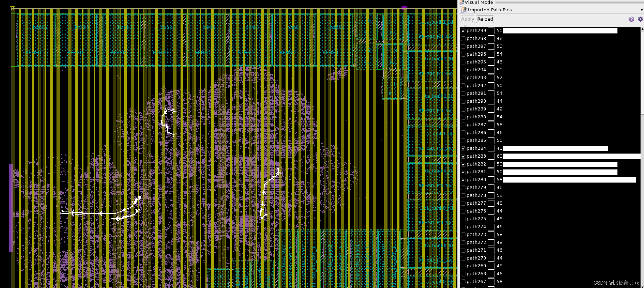Select the path289 row label
This screenshot has height=288, width=644.
[x=476, y=109]
